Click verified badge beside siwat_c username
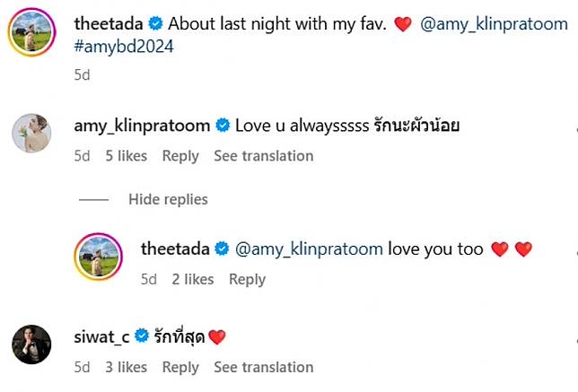 (141, 336)
